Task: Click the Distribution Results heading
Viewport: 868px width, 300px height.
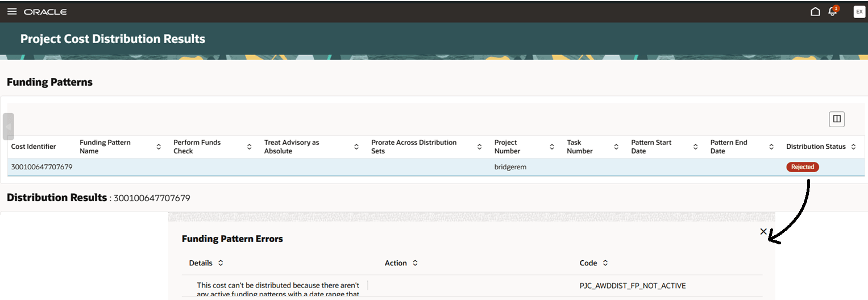Action: pyautogui.click(x=57, y=198)
